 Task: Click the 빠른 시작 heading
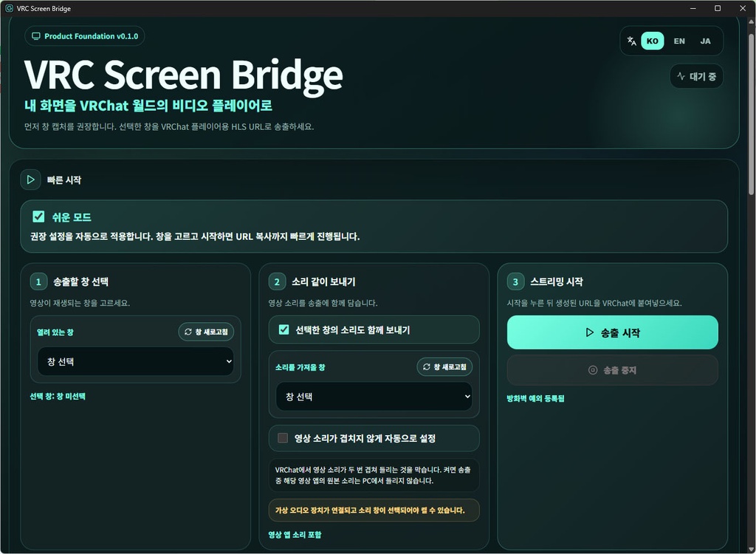pyautogui.click(x=64, y=180)
